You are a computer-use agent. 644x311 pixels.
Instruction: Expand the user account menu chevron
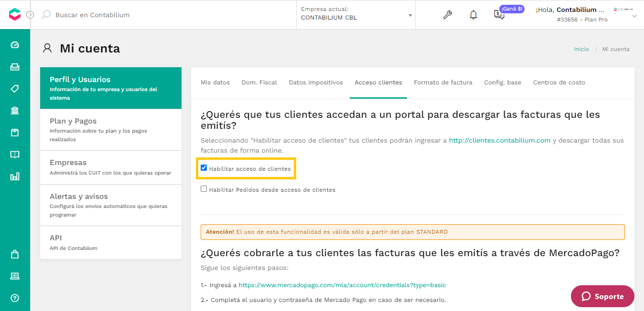point(634,16)
